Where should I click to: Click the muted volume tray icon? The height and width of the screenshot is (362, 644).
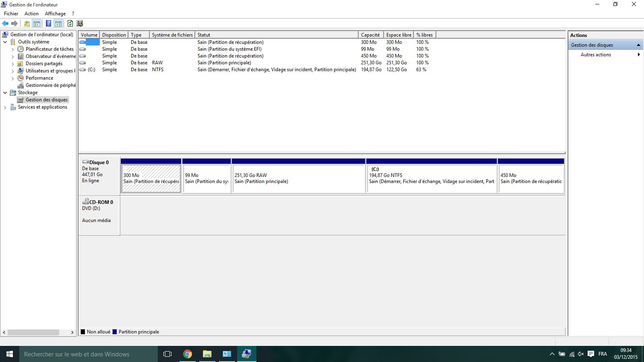tap(581, 354)
